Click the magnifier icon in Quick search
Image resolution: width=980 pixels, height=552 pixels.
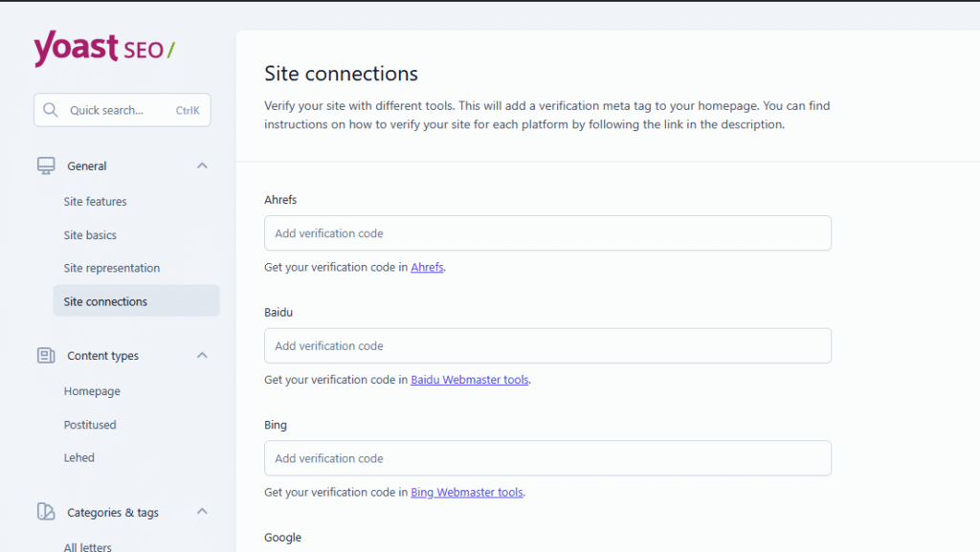click(52, 110)
